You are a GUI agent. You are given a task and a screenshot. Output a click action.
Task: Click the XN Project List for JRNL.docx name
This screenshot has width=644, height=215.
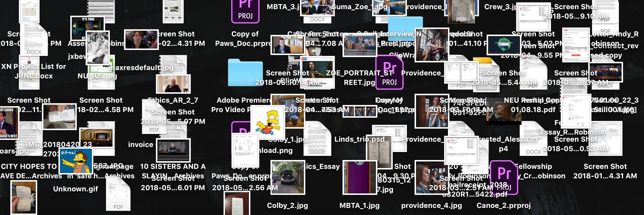[x=34, y=71]
